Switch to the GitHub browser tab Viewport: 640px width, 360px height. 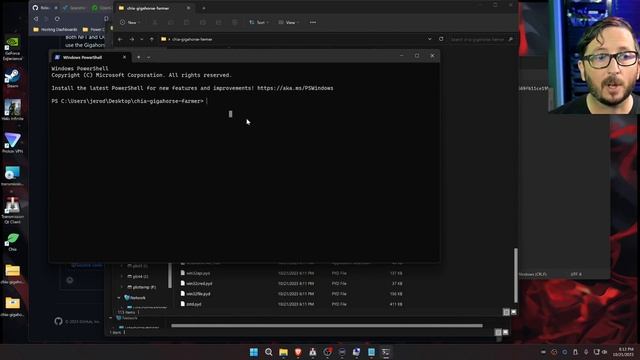coord(45,8)
